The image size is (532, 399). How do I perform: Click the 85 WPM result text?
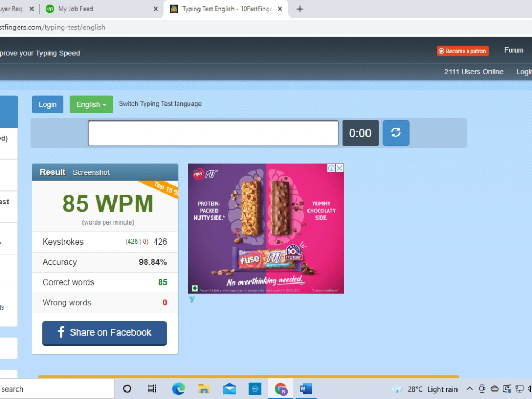tap(108, 204)
